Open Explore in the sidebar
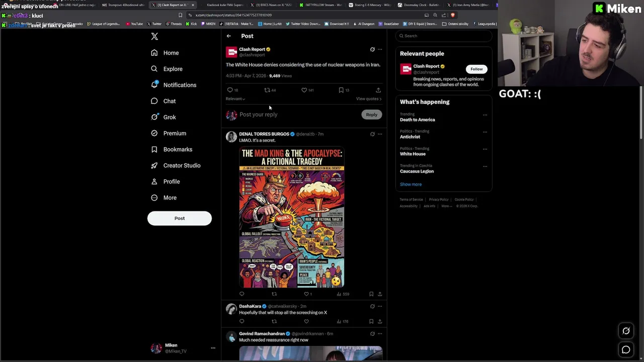The image size is (644, 362). pos(167,69)
